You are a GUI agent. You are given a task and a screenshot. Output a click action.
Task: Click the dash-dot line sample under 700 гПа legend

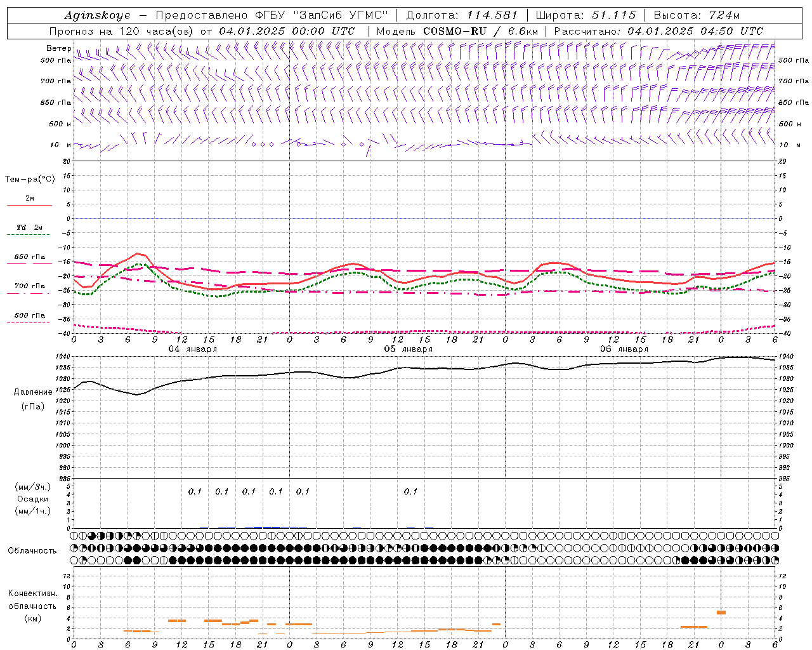point(29,294)
